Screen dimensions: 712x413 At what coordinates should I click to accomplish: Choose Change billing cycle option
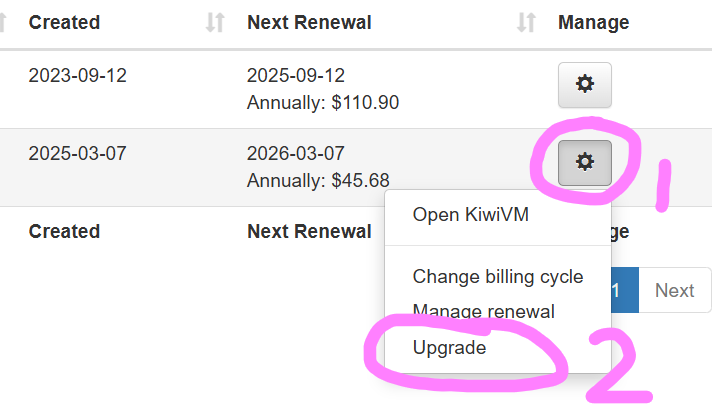point(498,276)
